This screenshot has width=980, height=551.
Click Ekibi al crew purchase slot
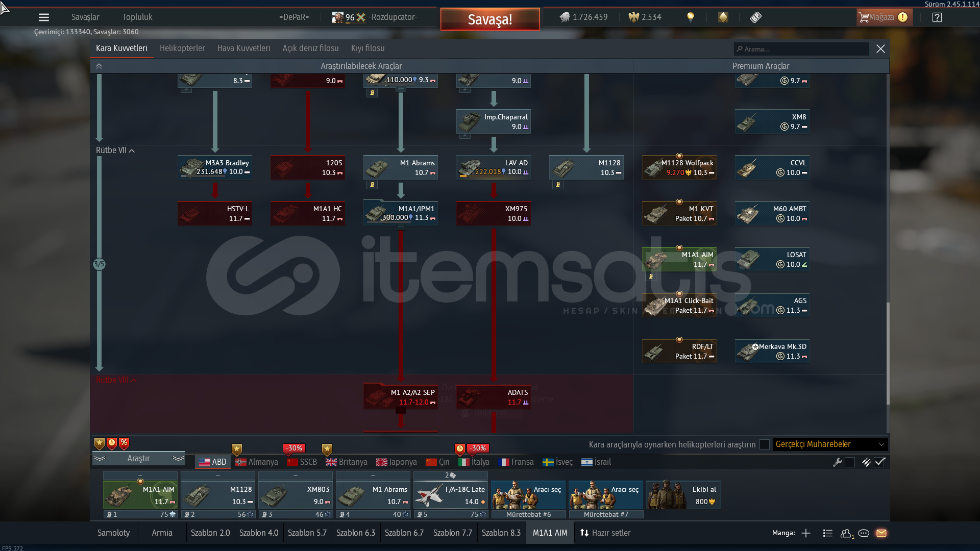tap(683, 494)
